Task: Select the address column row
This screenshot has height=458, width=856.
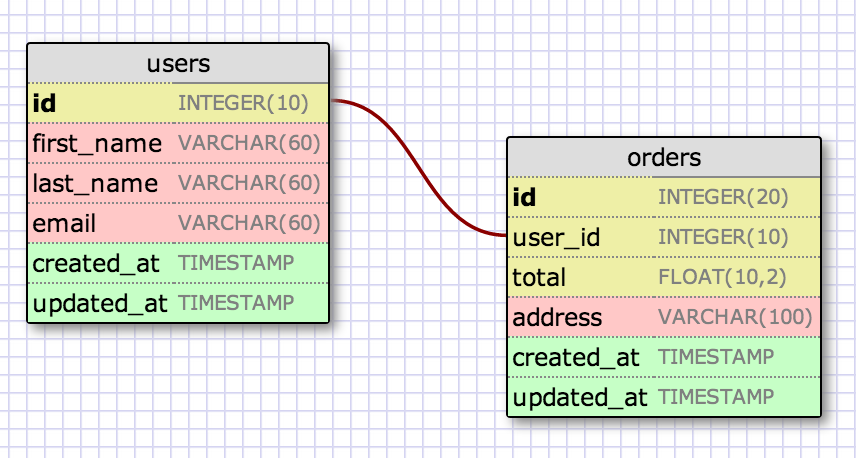Action: click(x=557, y=318)
